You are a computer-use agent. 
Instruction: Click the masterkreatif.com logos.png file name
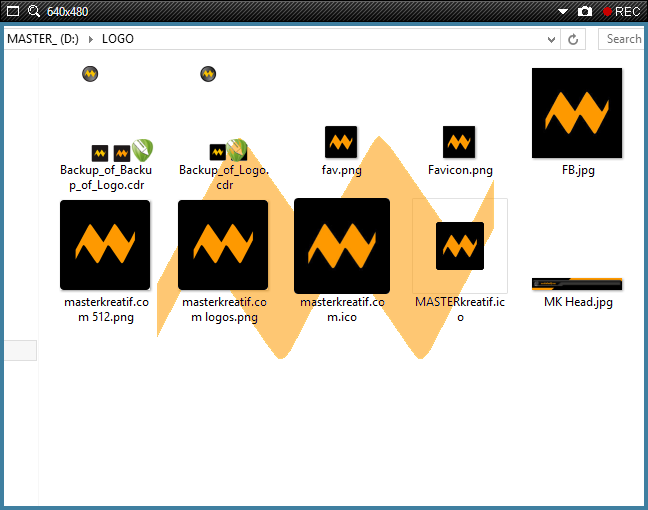tap(224, 310)
